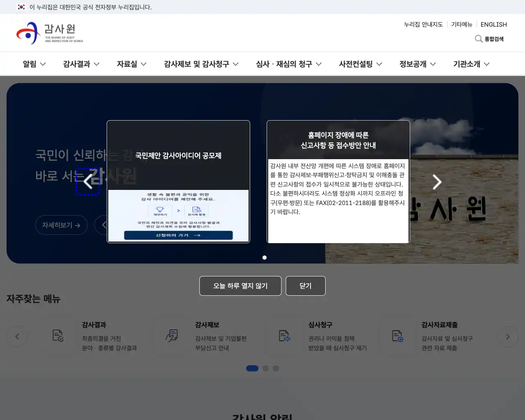Click 신청하러 가기 button in popup image
525x420 pixels.
pos(178,235)
